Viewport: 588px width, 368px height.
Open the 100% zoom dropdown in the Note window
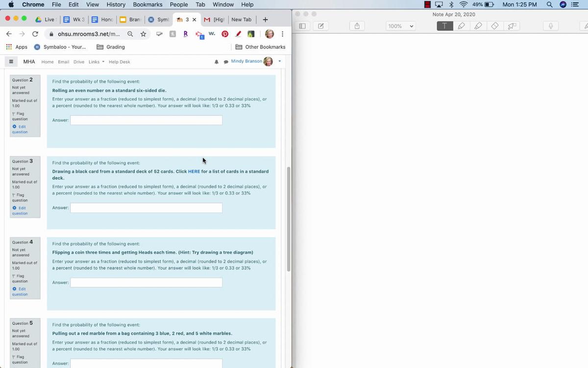(x=400, y=26)
